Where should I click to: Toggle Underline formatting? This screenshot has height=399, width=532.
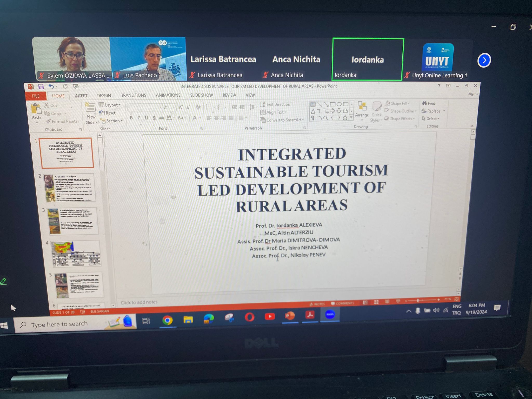click(147, 118)
